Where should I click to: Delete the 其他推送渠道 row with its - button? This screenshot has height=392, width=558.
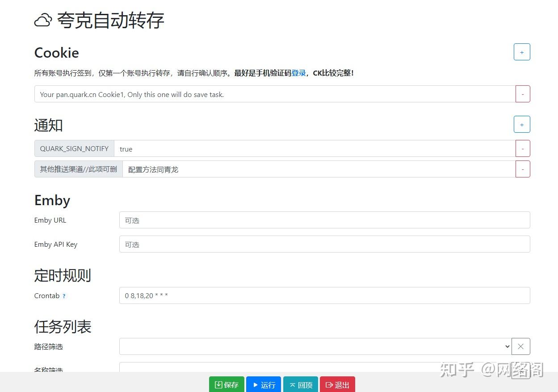523,169
